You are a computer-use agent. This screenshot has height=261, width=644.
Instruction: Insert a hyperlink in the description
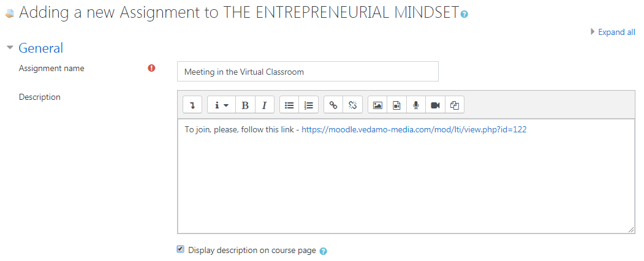coord(333,105)
